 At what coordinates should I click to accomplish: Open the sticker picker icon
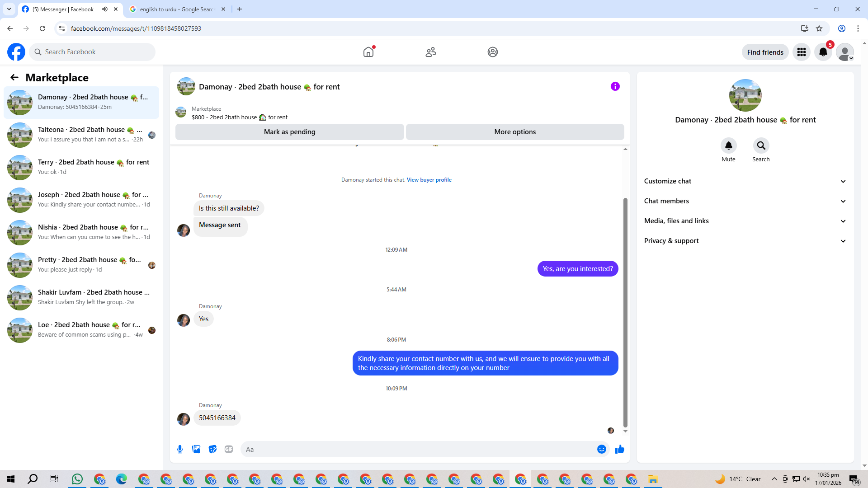tap(212, 449)
